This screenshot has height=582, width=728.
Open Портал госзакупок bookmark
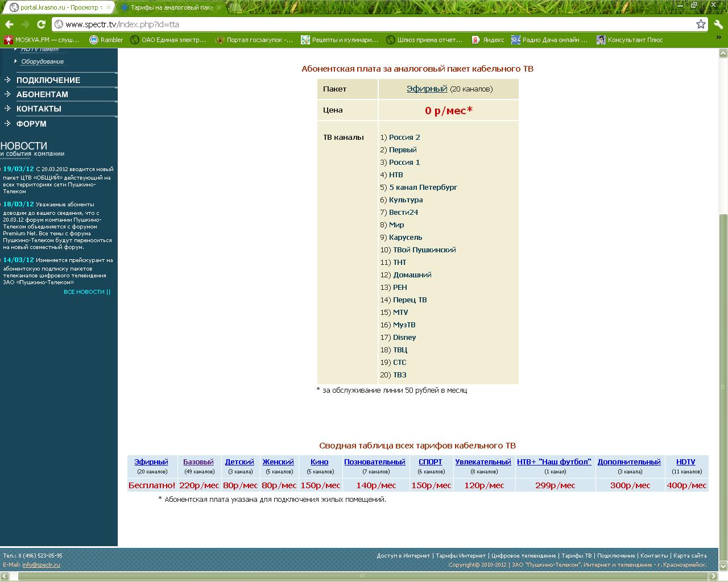(x=254, y=40)
